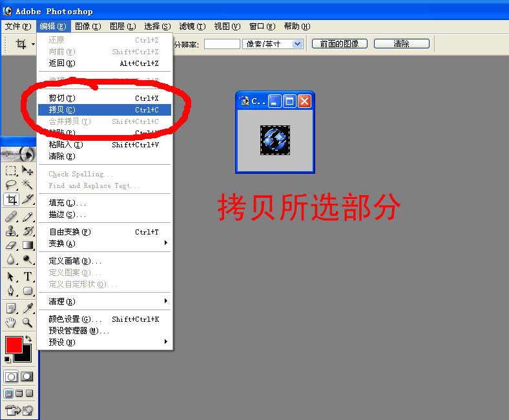Open the 图层 (L) menu

[123, 26]
